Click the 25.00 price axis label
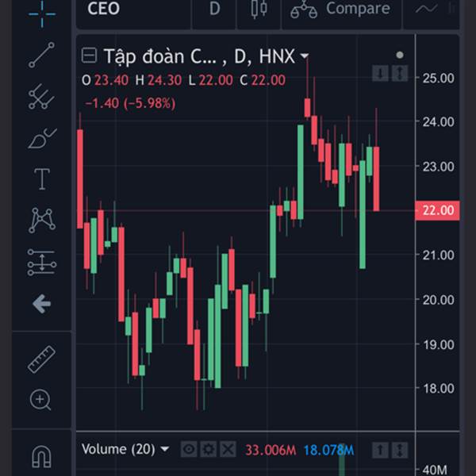The width and height of the screenshot is (476, 476). coord(439,79)
